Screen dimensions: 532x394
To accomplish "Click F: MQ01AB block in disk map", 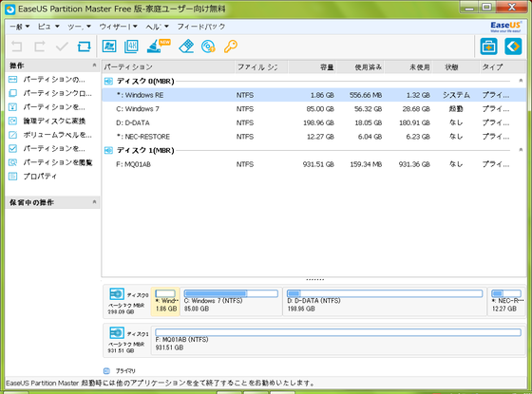I will pos(338,340).
